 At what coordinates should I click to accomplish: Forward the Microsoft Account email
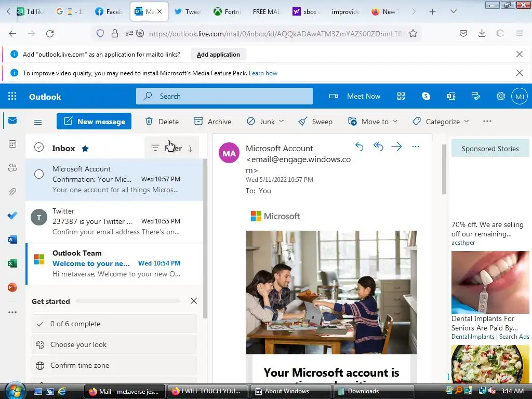[396, 147]
